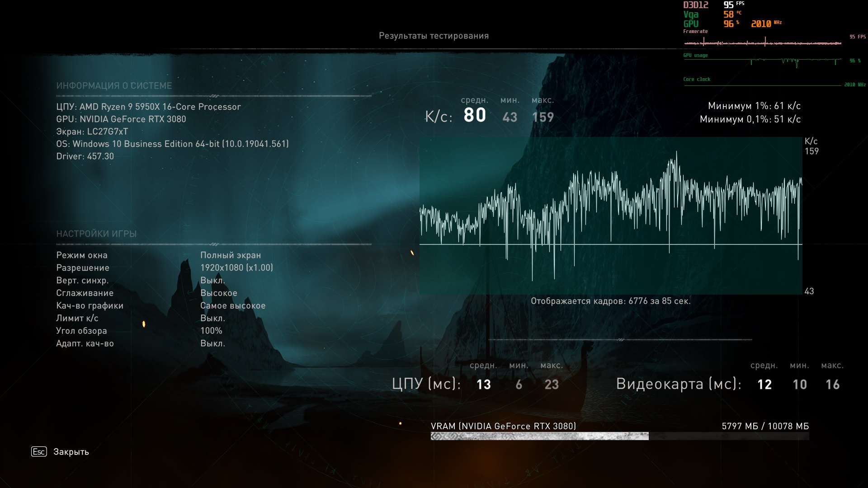Click the 1920x1080 resolution value
Image resolution: width=868 pixels, height=488 pixels.
(236, 267)
